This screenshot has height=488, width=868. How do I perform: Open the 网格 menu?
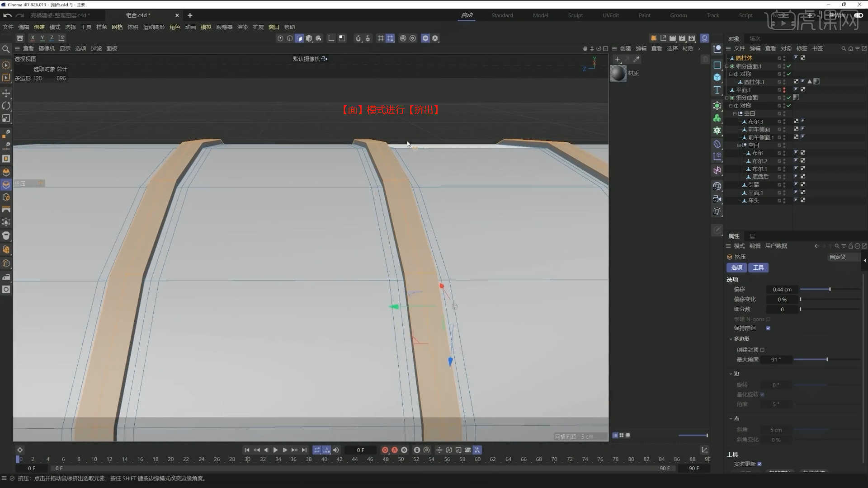pyautogui.click(x=117, y=27)
